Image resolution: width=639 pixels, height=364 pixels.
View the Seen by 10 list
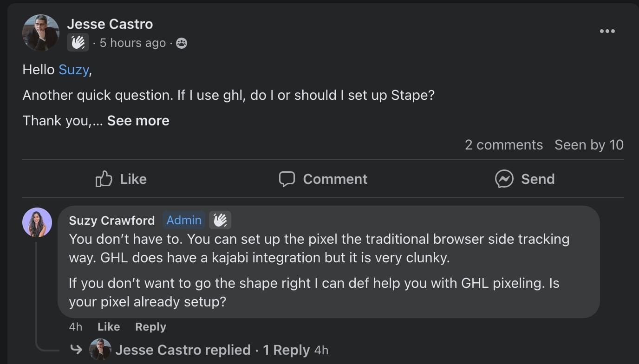tap(588, 145)
